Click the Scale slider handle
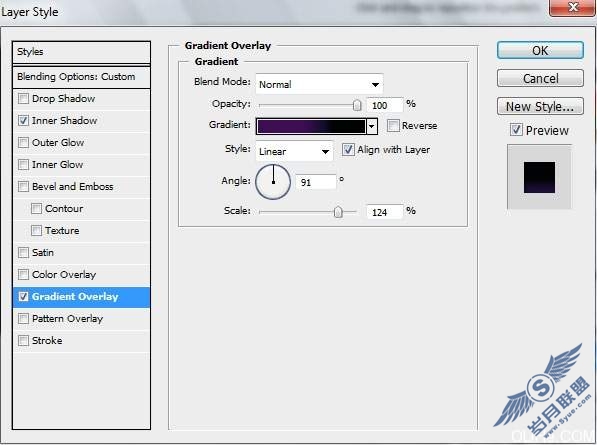Viewport: 597px width, 445px height. 338,212
